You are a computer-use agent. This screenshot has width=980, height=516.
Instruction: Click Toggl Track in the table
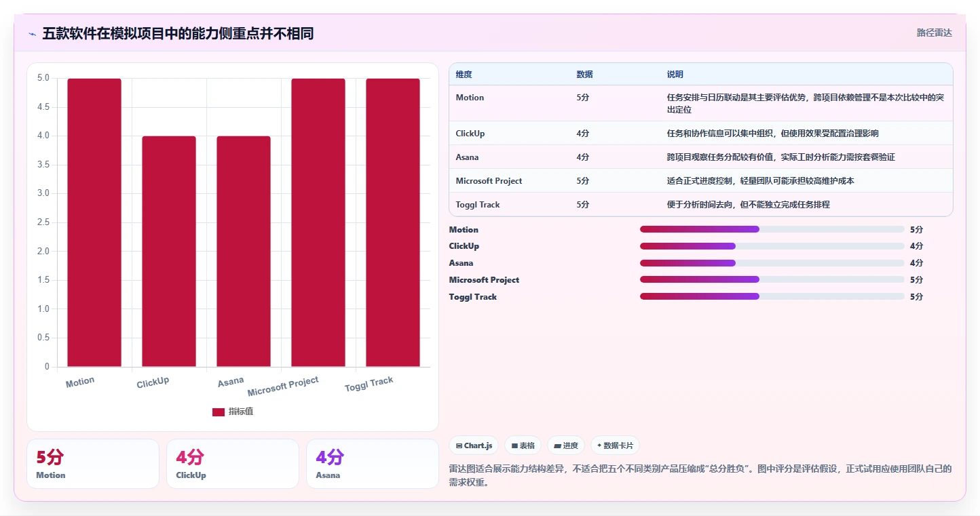(478, 205)
